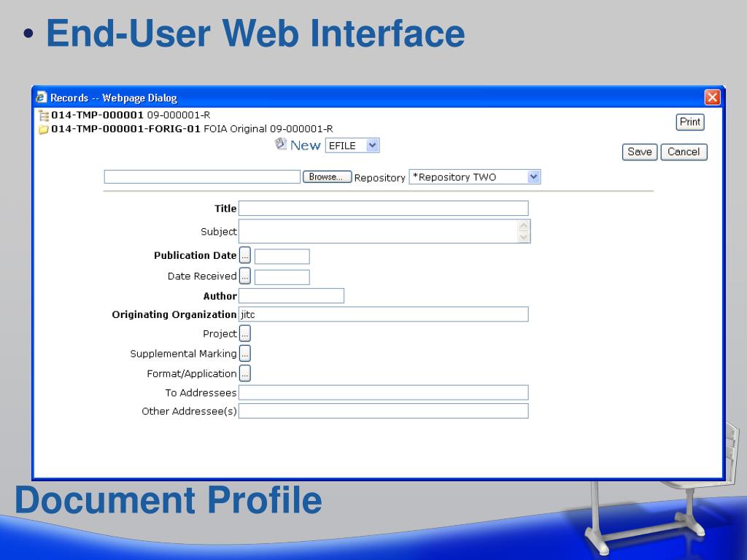Close the Records Webpage Dialog

coord(712,98)
